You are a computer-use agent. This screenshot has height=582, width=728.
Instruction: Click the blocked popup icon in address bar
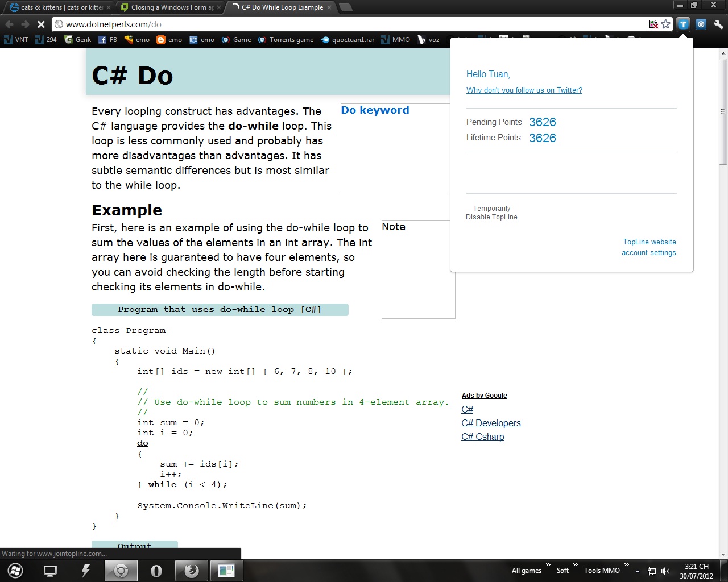[x=653, y=24]
